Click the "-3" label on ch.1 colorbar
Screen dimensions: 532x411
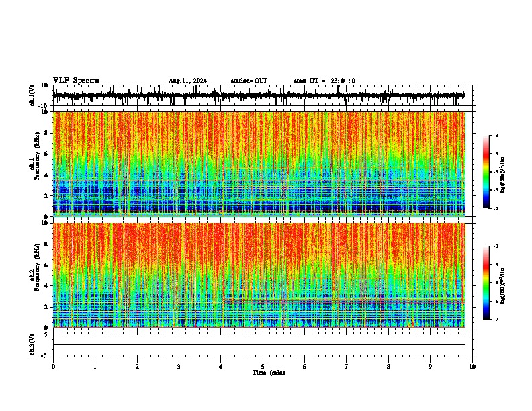pos(496,135)
